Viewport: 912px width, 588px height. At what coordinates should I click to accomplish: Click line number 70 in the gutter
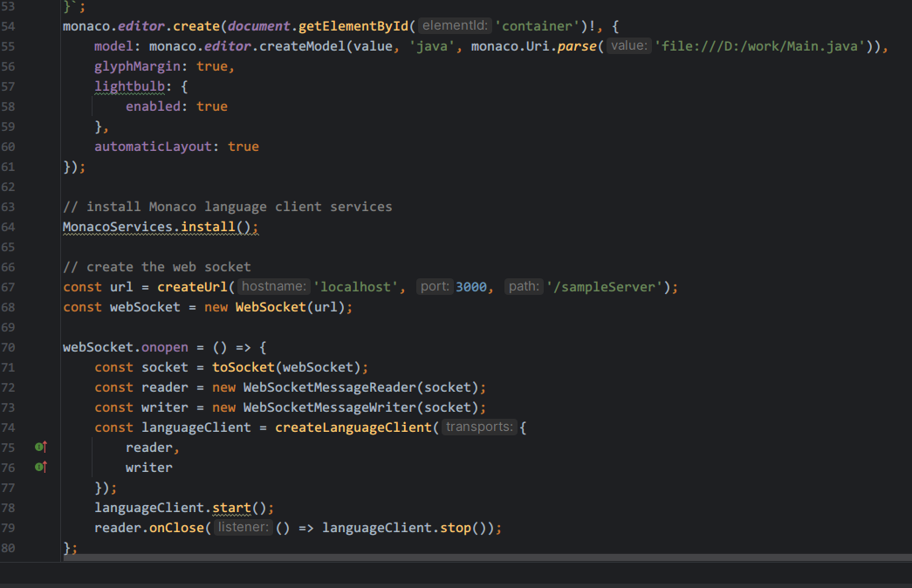pyautogui.click(x=10, y=346)
